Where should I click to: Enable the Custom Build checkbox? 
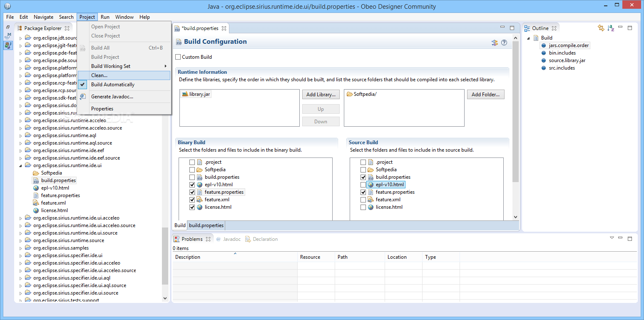(178, 57)
